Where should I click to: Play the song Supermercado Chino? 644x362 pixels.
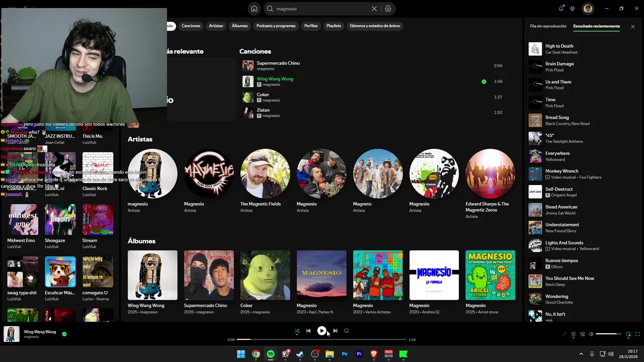coord(372,65)
